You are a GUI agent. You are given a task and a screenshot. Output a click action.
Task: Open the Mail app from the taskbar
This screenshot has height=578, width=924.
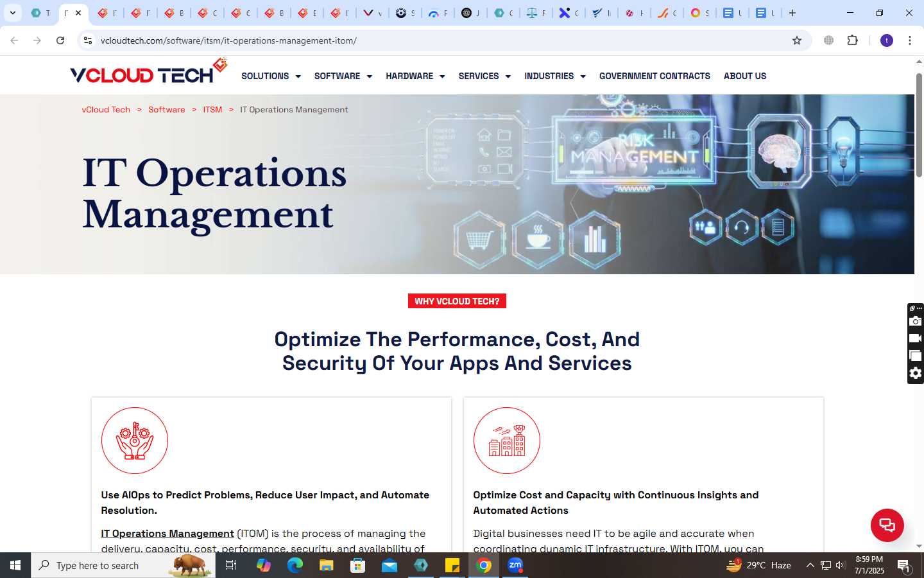tap(389, 565)
